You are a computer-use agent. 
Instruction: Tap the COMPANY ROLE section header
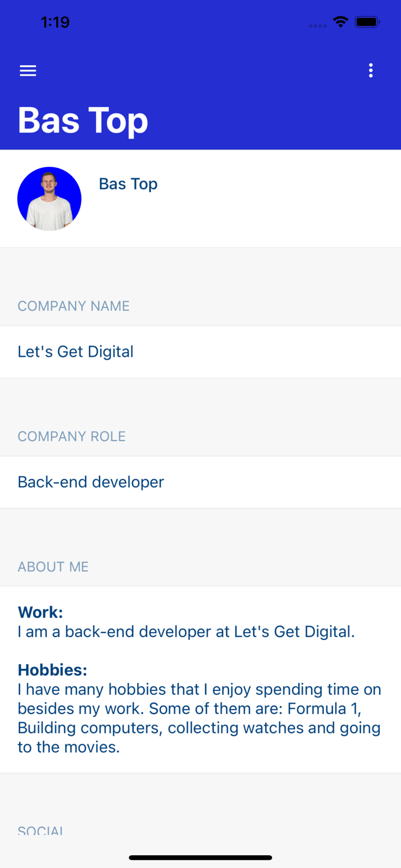pyautogui.click(x=72, y=436)
